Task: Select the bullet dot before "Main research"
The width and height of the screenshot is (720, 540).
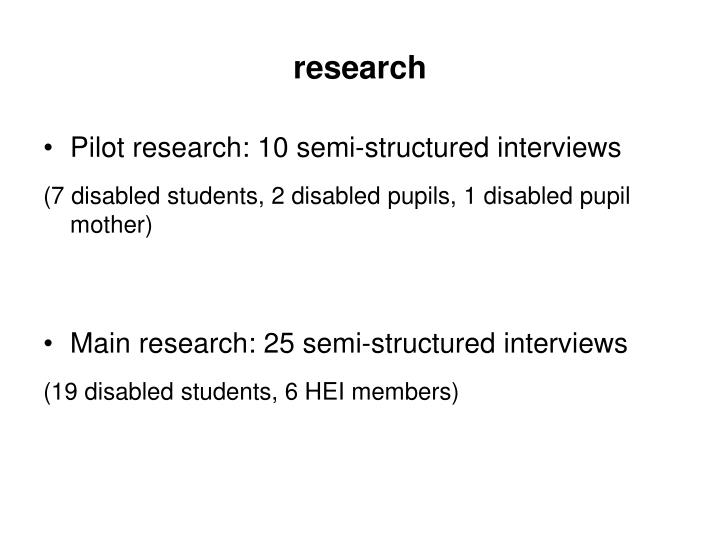Action: [48, 343]
